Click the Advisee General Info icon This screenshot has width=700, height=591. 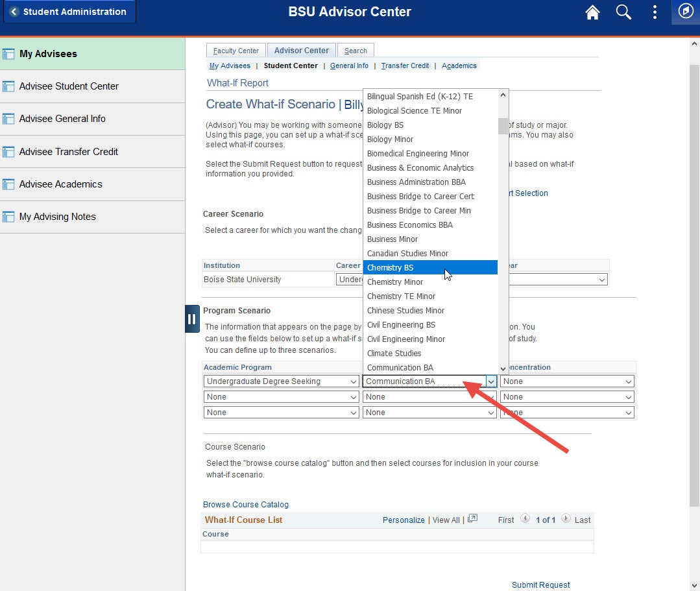point(8,119)
